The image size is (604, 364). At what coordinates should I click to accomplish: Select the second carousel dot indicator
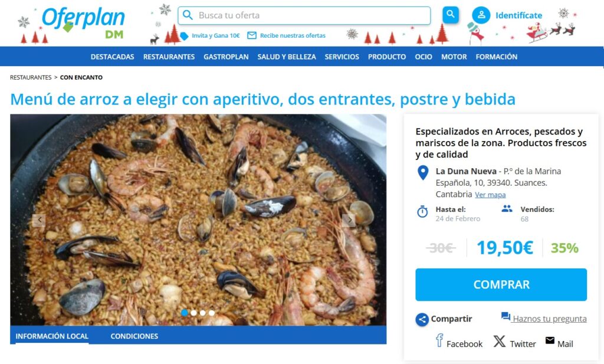[x=193, y=313]
